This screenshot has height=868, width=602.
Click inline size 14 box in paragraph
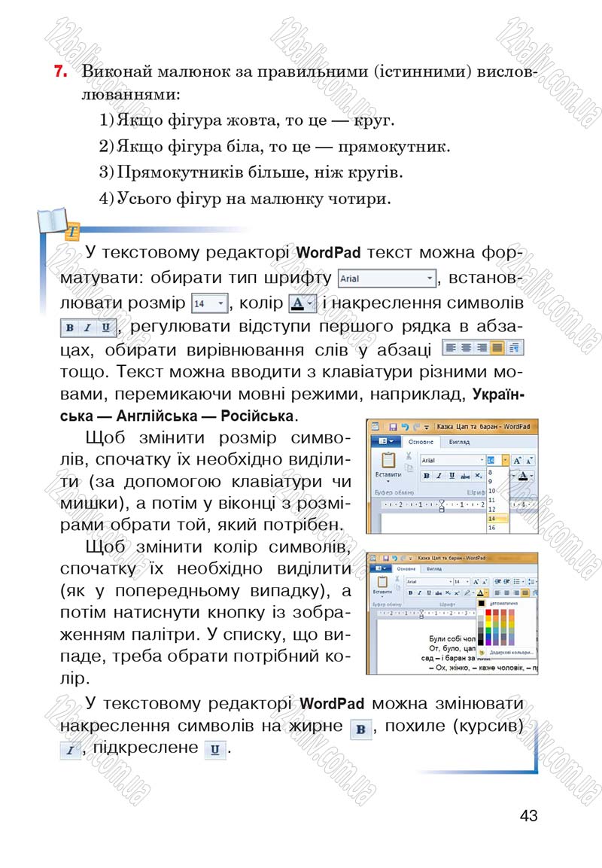(x=209, y=303)
